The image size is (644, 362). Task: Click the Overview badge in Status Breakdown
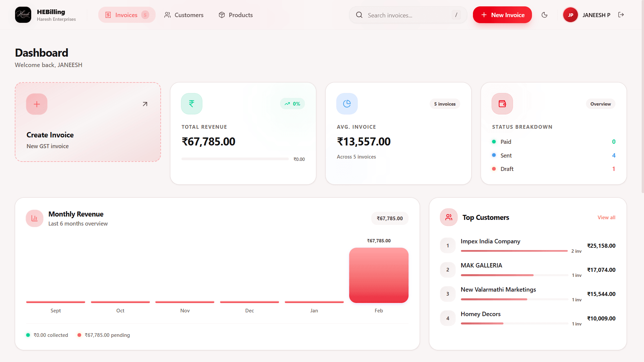pos(600,104)
